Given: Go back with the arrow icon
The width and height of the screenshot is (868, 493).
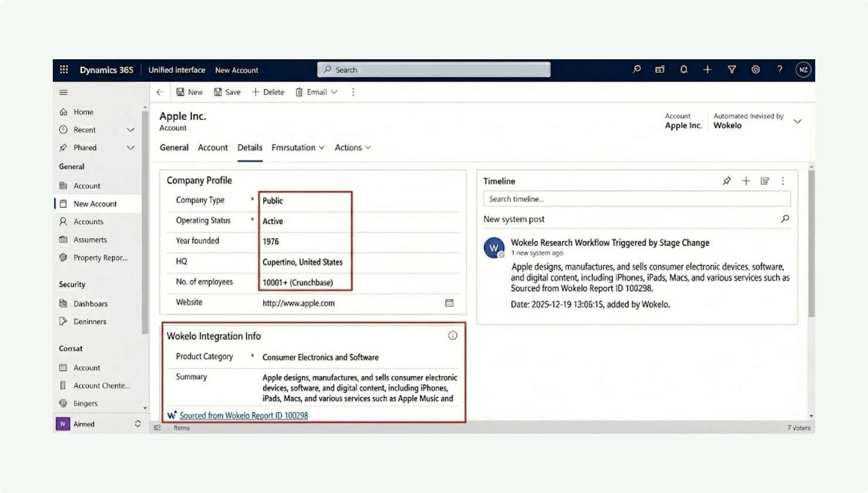Looking at the screenshot, I should point(160,92).
